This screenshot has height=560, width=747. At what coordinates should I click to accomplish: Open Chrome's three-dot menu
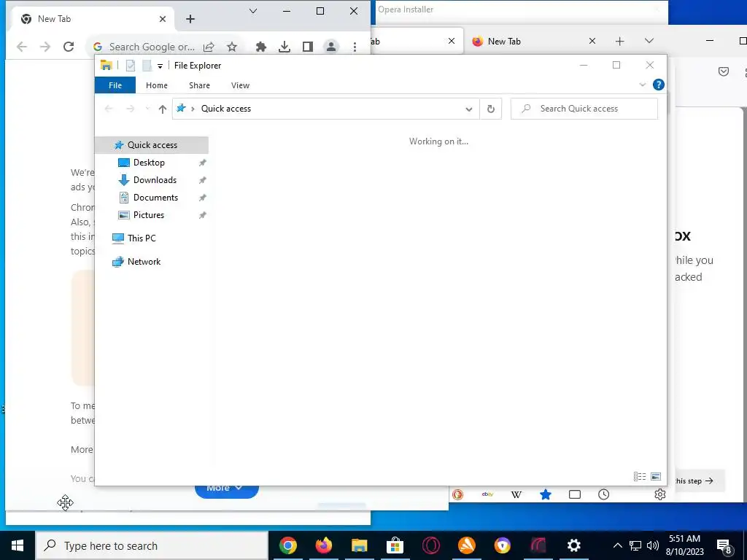(355, 47)
